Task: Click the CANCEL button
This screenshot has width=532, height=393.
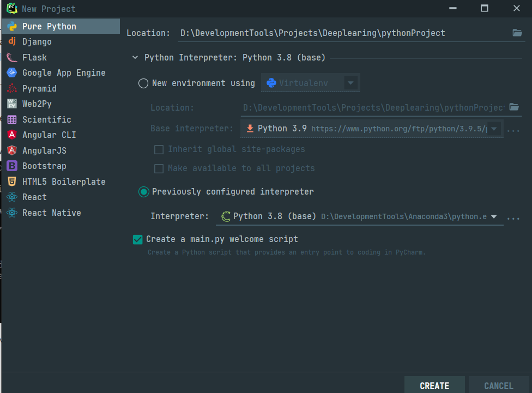Action: pos(498,385)
